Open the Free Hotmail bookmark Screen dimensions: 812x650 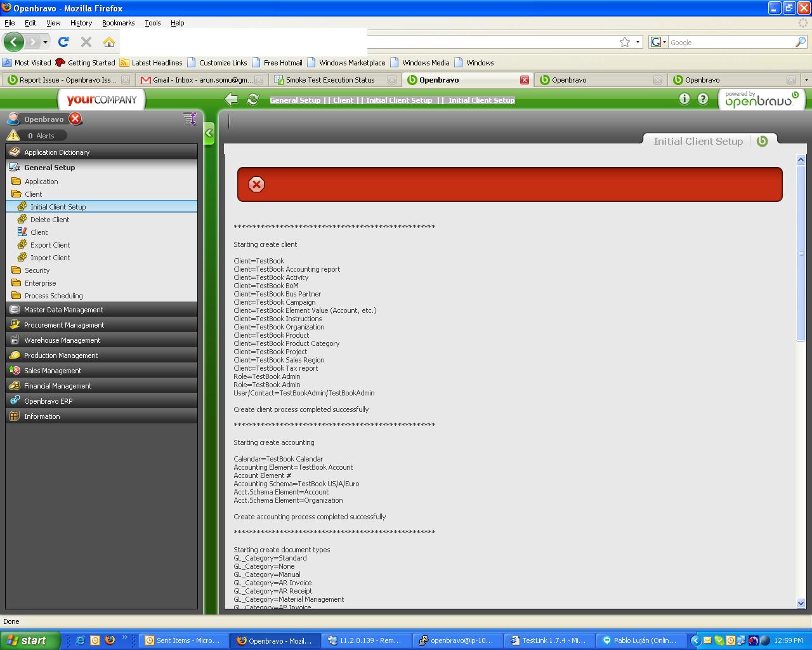pyautogui.click(x=277, y=63)
